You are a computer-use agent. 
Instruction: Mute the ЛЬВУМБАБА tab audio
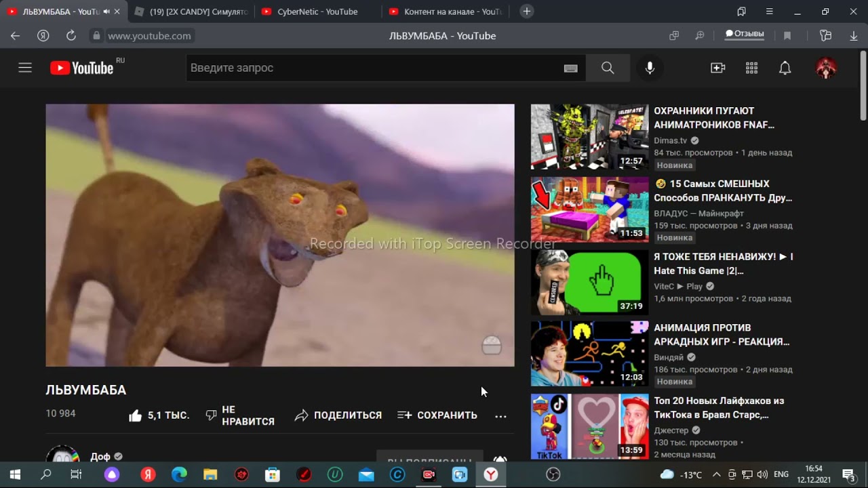click(x=106, y=12)
